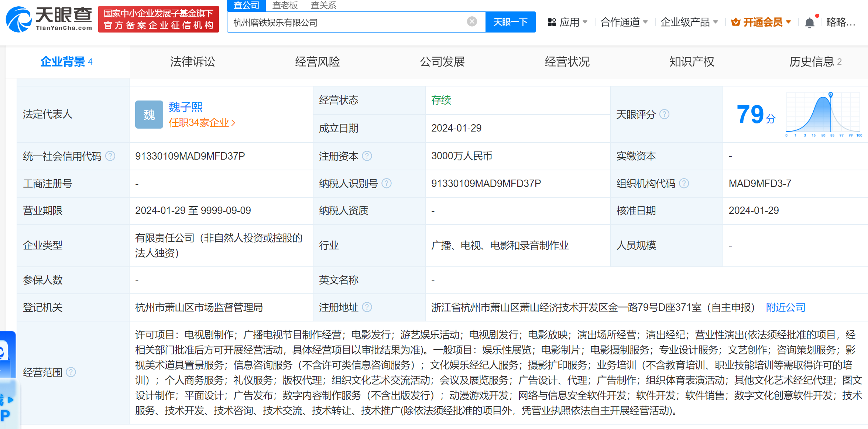Click the 天眼一下 search button
868x429 pixels.
pyautogui.click(x=510, y=22)
